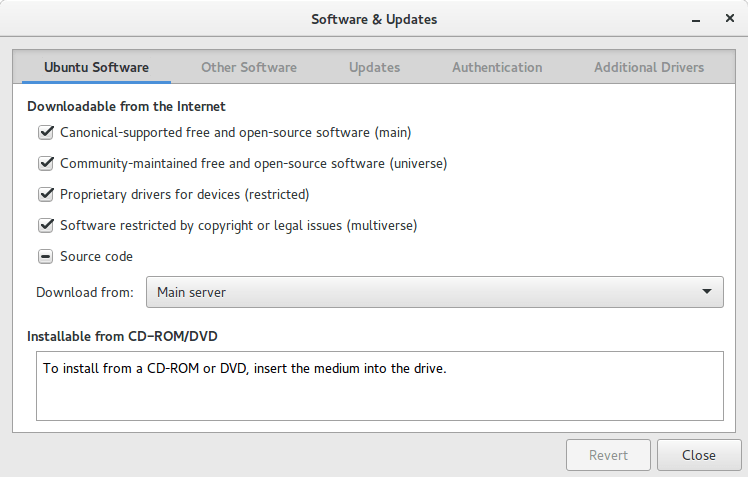The width and height of the screenshot is (748, 477).
Task: Select the Ubuntu Software tab
Action: (x=96, y=68)
